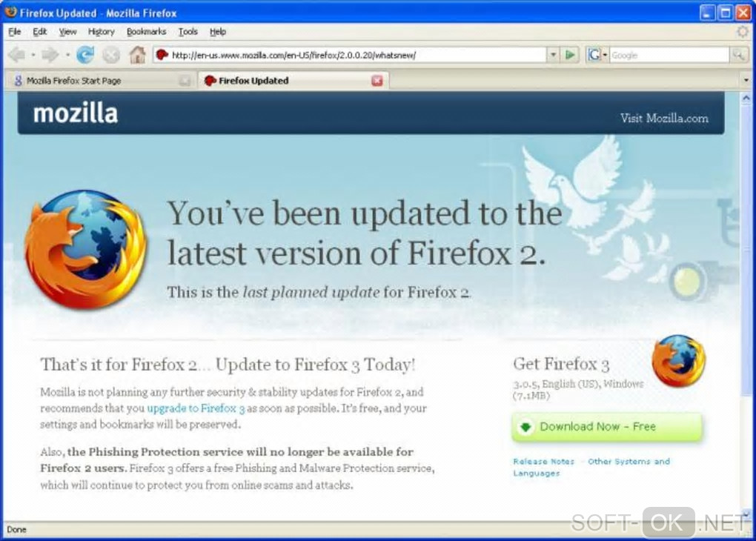Click the small Firefox 3 logo

pyautogui.click(x=678, y=361)
